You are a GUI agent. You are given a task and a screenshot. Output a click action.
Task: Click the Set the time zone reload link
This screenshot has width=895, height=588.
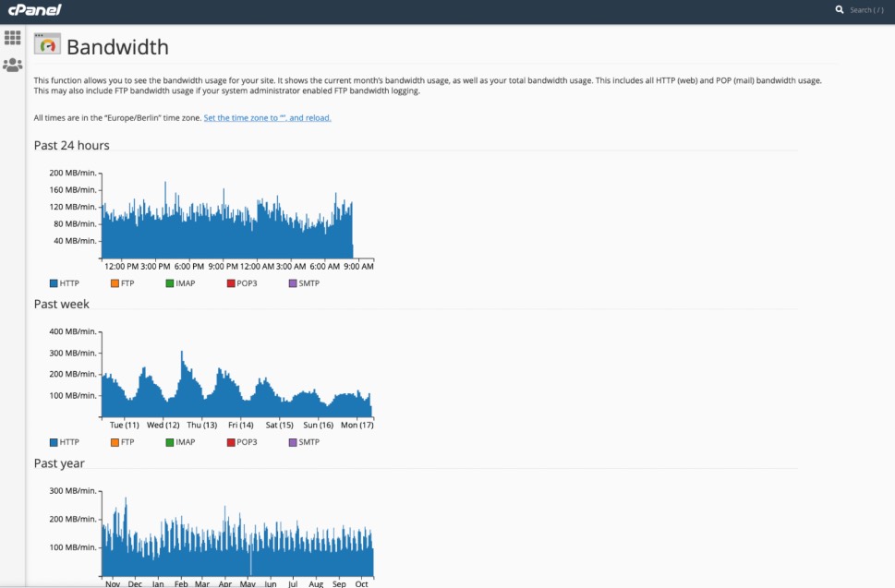[268, 117]
